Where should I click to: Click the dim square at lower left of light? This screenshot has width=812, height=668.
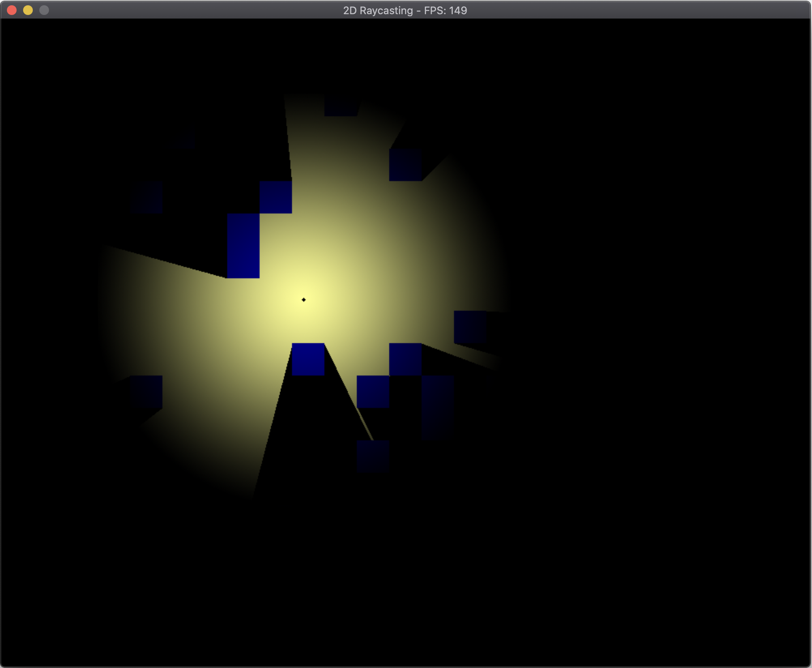tap(146, 392)
